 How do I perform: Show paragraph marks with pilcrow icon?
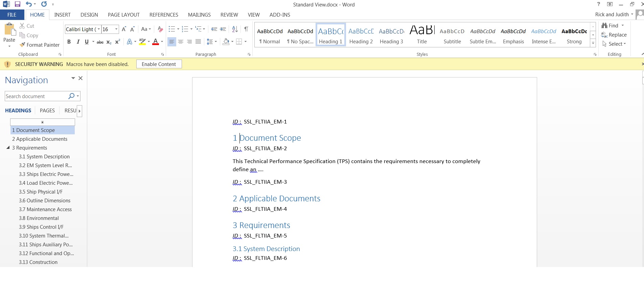[x=246, y=29]
